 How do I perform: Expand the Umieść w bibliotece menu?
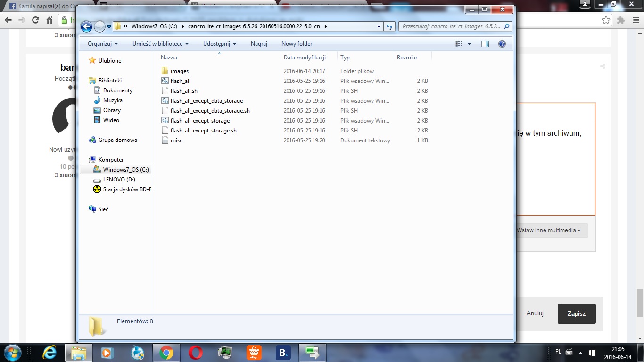coord(160,44)
